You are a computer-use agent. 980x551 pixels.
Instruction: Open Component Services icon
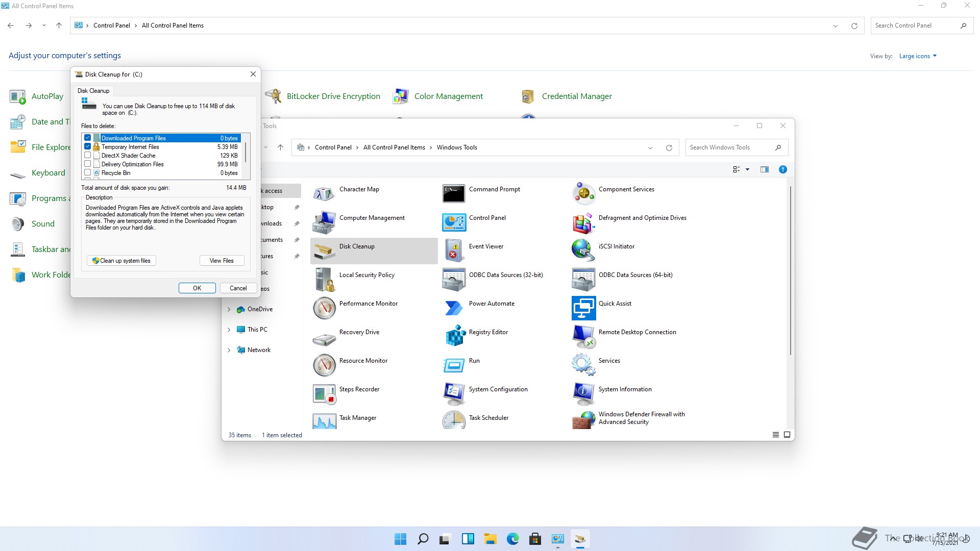pyautogui.click(x=583, y=194)
